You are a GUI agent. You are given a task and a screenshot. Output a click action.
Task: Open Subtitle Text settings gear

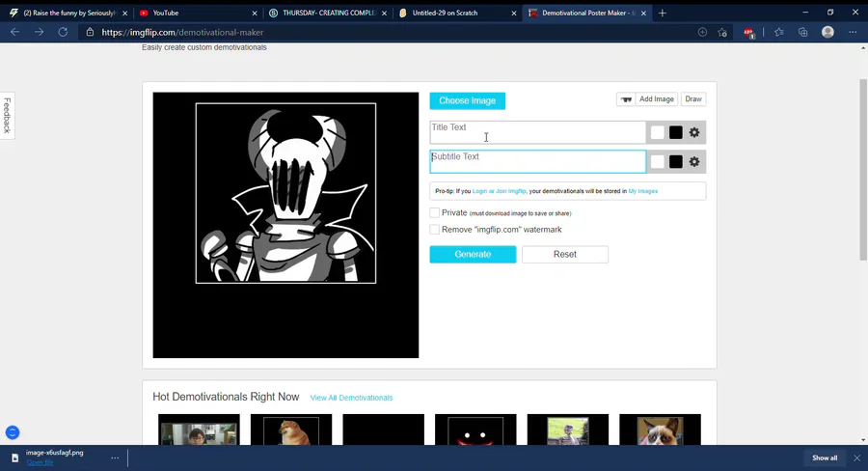(694, 162)
